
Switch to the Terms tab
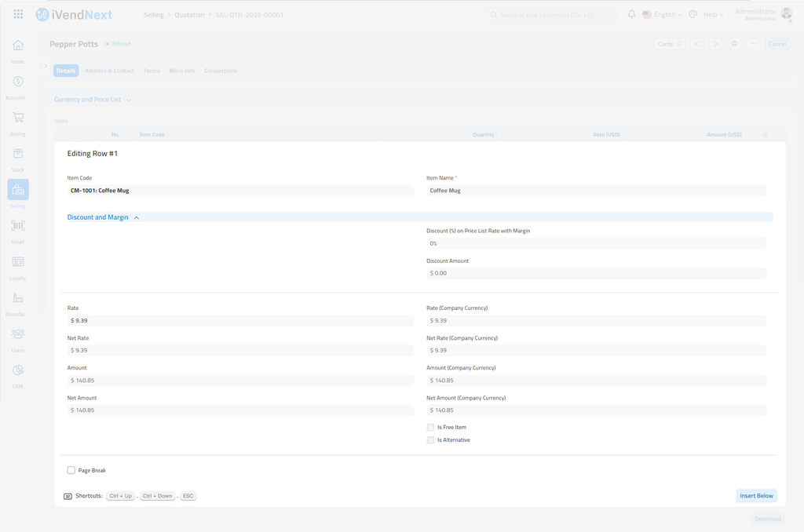152,71
